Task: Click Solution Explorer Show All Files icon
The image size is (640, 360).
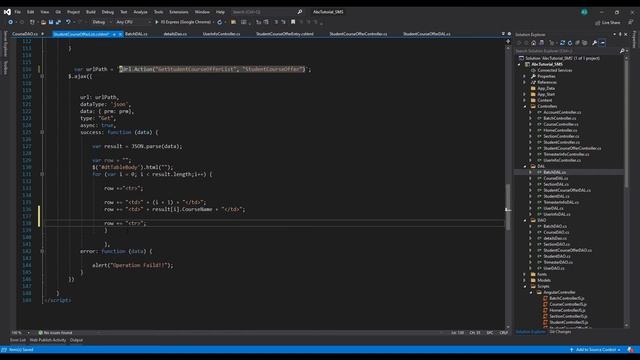Action: [584, 42]
